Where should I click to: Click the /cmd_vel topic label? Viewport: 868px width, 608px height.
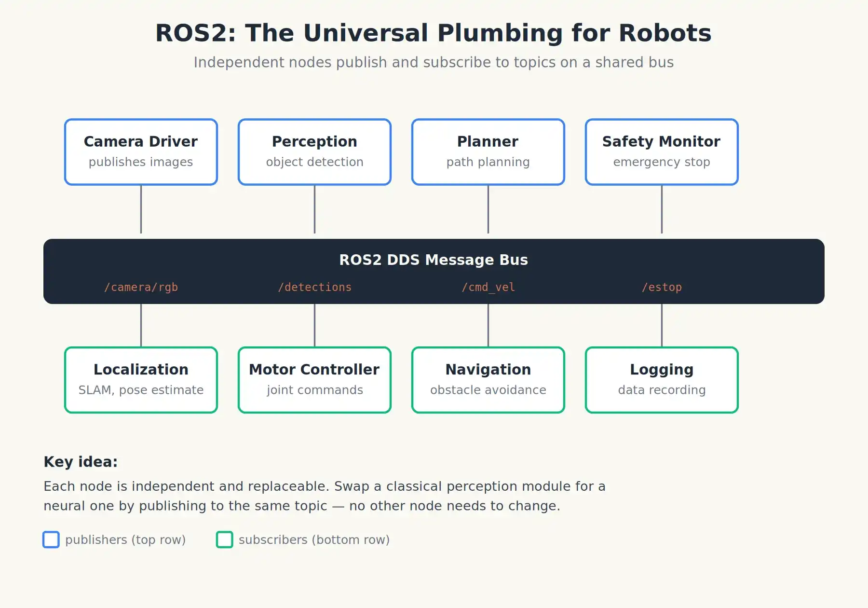[x=488, y=287]
